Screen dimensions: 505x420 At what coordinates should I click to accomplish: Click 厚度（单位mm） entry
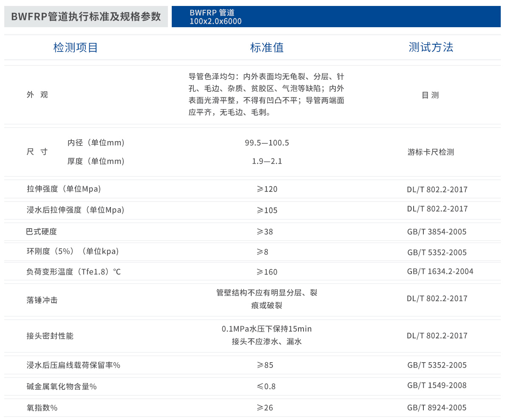point(95,161)
